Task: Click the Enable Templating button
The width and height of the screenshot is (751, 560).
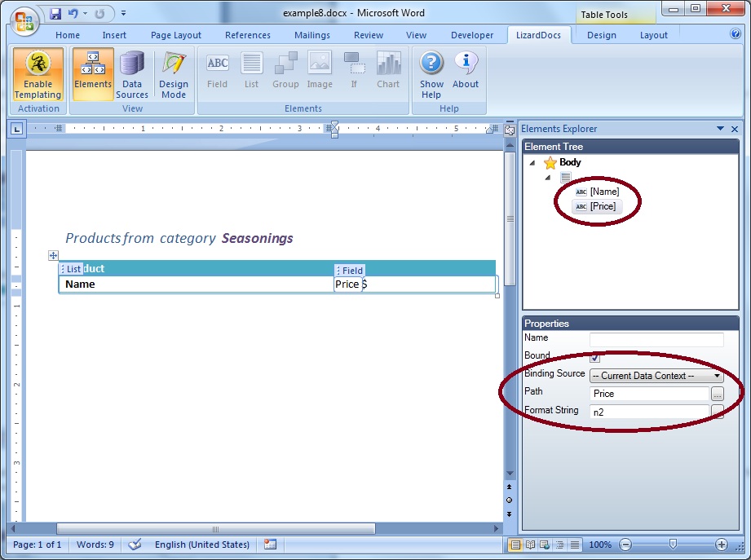Action: (x=38, y=76)
